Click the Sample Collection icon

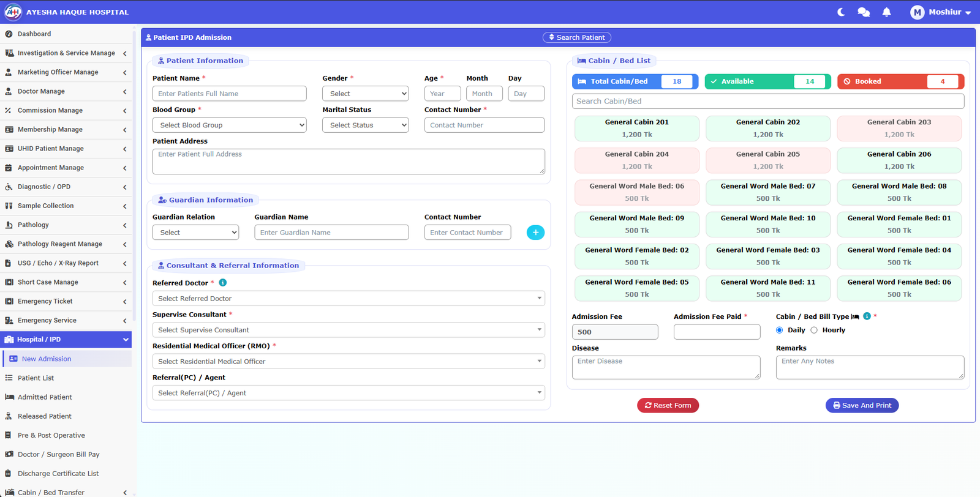(9, 206)
